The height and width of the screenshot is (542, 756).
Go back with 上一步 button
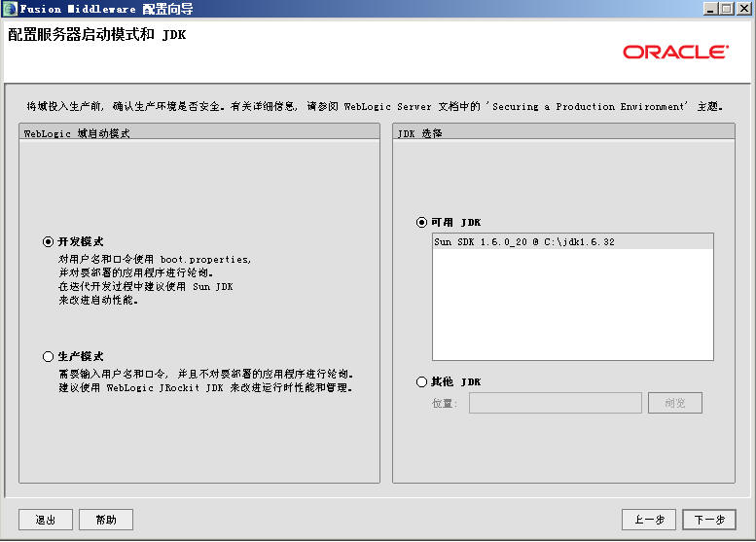coord(649,520)
